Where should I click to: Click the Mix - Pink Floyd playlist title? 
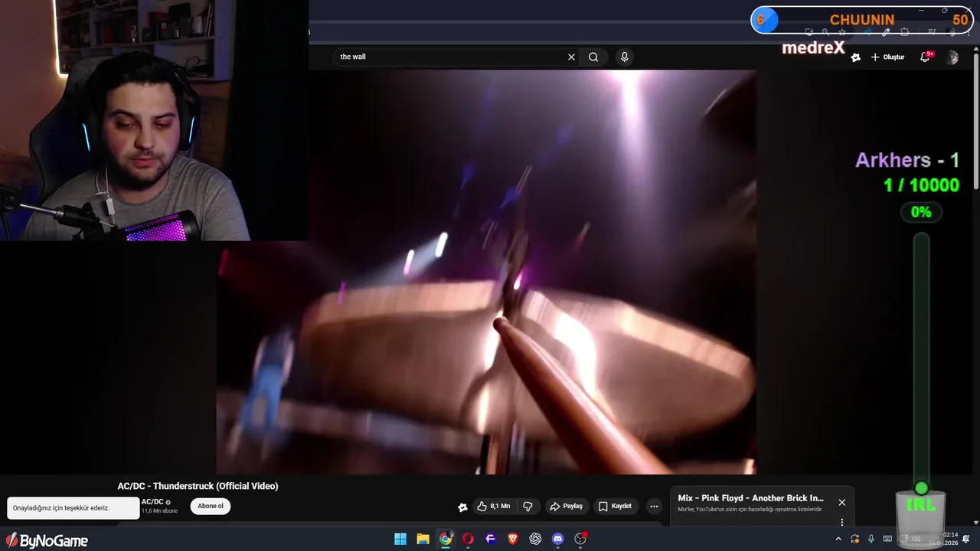click(750, 498)
